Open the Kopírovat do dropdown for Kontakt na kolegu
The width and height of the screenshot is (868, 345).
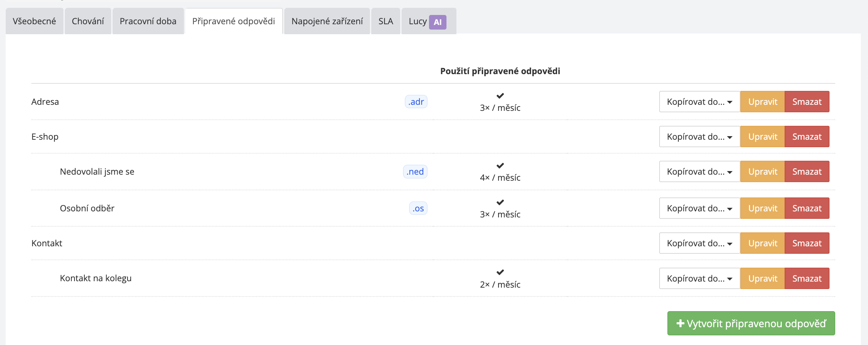coord(699,278)
